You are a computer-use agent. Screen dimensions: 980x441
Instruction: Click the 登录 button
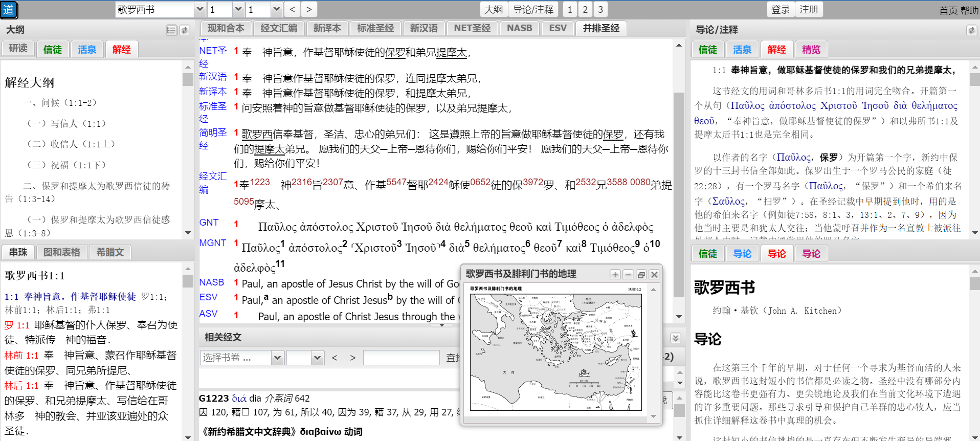[x=781, y=9]
